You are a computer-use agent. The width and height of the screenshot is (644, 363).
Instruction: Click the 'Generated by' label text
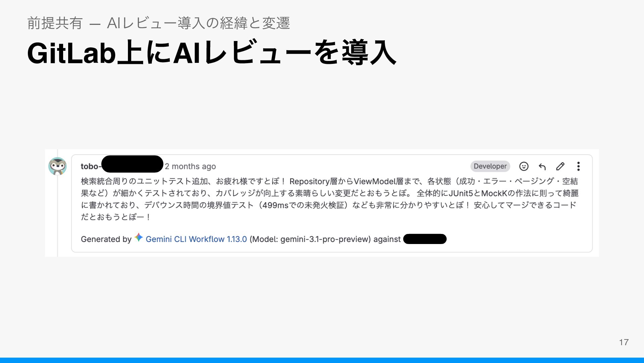click(106, 239)
